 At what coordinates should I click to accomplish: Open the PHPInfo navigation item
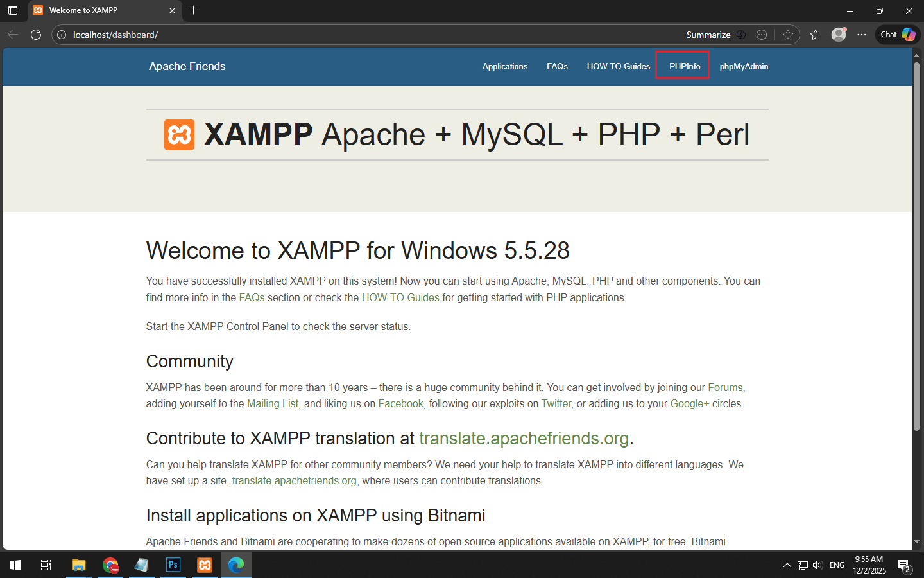point(684,66)
